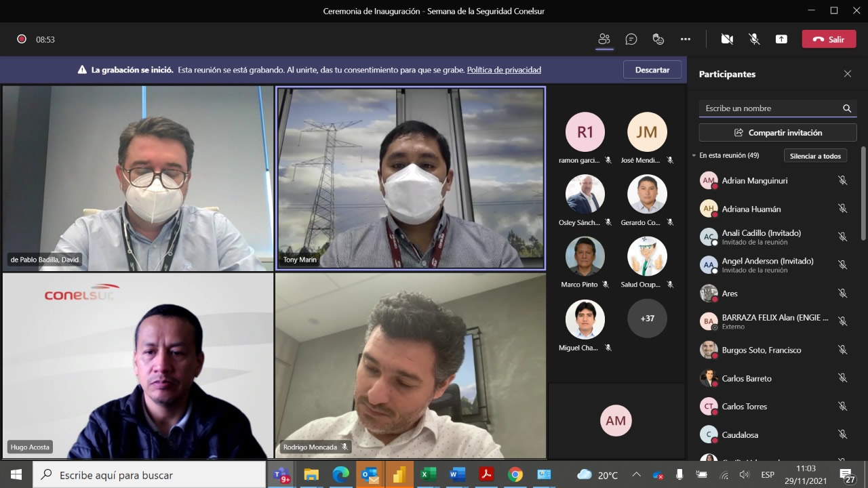The image size is (868, 488).
Task: Toggle the system volume icon in tray
Action: [x=744, y=475]
